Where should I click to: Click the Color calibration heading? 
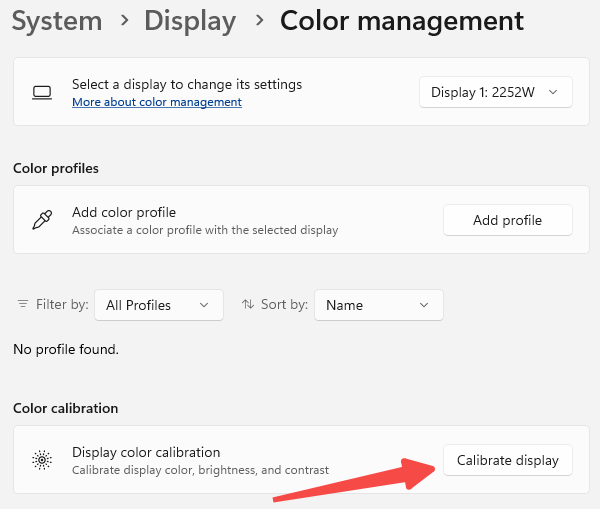[x=65, y=408]
